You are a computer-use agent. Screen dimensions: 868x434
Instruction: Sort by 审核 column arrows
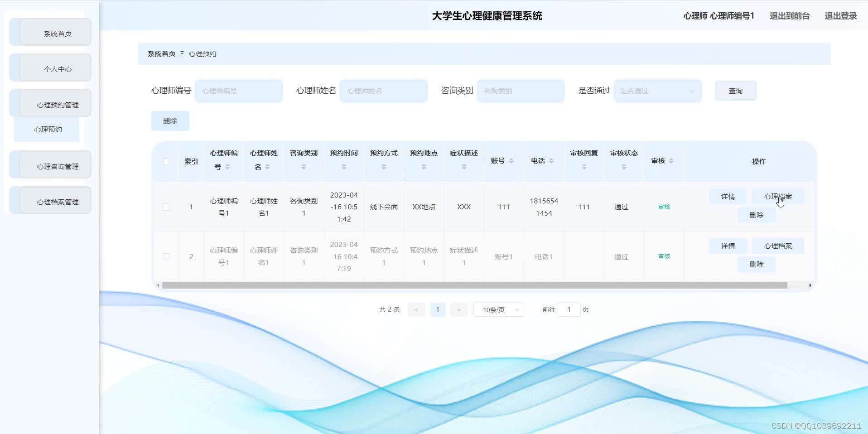click(671, 161)
